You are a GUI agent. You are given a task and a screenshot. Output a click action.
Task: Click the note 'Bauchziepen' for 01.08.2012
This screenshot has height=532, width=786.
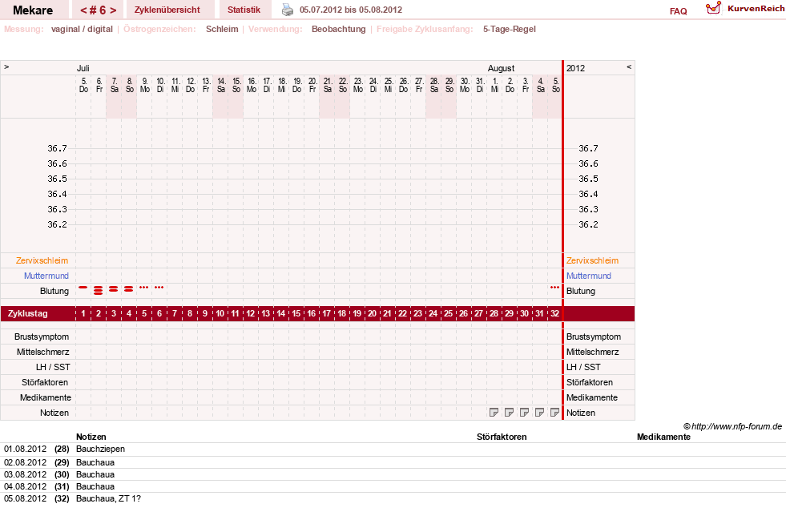[x=100, y=449]
